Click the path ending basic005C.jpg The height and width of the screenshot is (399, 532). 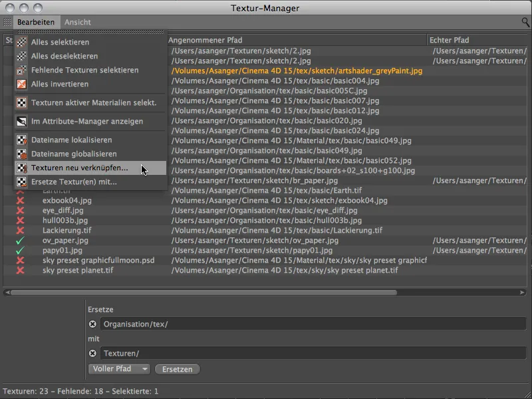[269, 91]
